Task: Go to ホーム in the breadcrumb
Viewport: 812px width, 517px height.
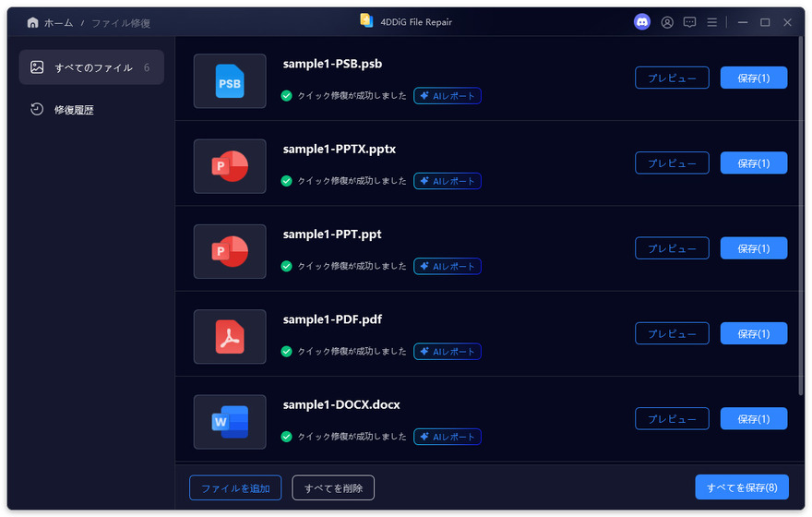Action: 58,23
